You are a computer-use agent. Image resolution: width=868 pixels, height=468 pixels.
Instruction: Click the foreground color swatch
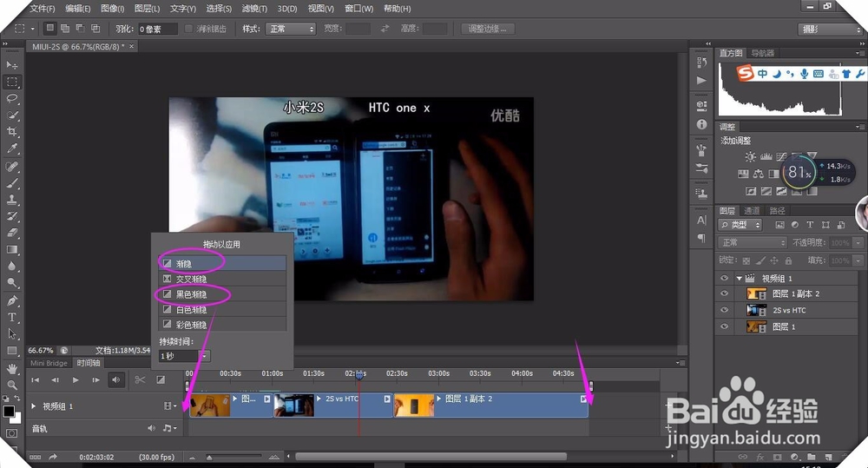[9, 412]
